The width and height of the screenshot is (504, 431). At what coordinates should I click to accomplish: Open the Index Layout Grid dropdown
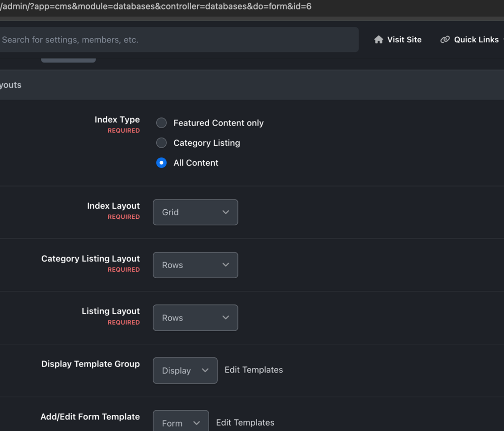click(196, 212)
